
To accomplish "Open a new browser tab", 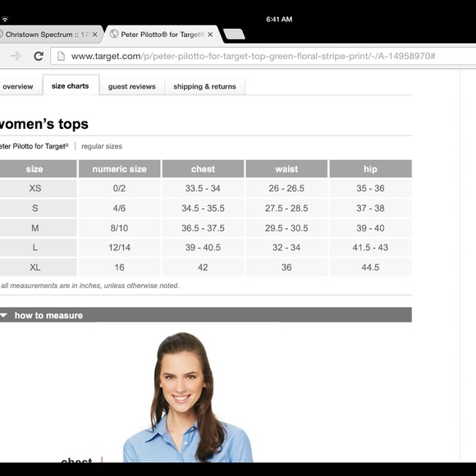I will point(234,34).
